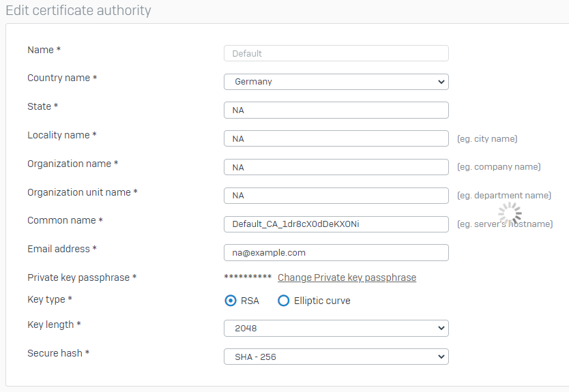569x392 pixels.
Task: Focus the Common name field with Default_CA value
Action: point(336,224)
